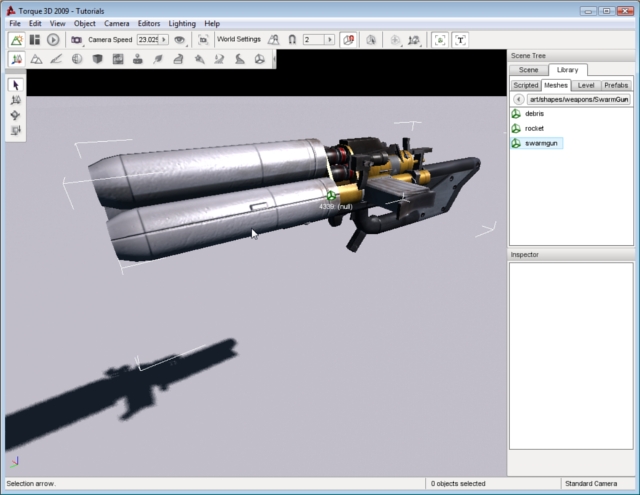Viewport: 640px width, 495px height.
Task: Toggle the magnet snap icon
Action: pos(291,40)
